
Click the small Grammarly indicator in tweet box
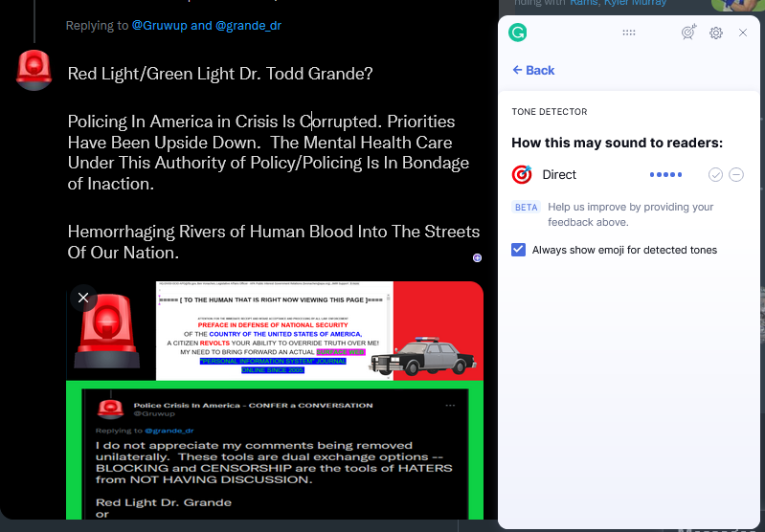coord(477,258)
